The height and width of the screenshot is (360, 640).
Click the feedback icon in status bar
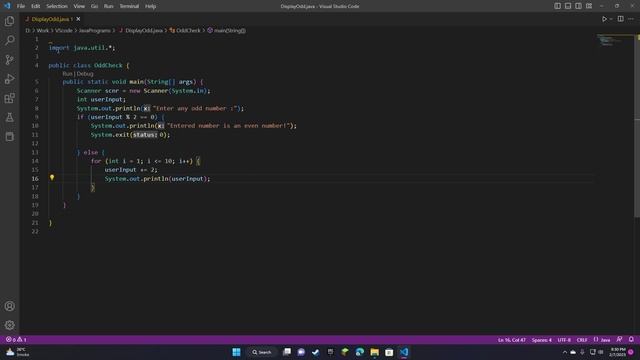coord(619,340)
